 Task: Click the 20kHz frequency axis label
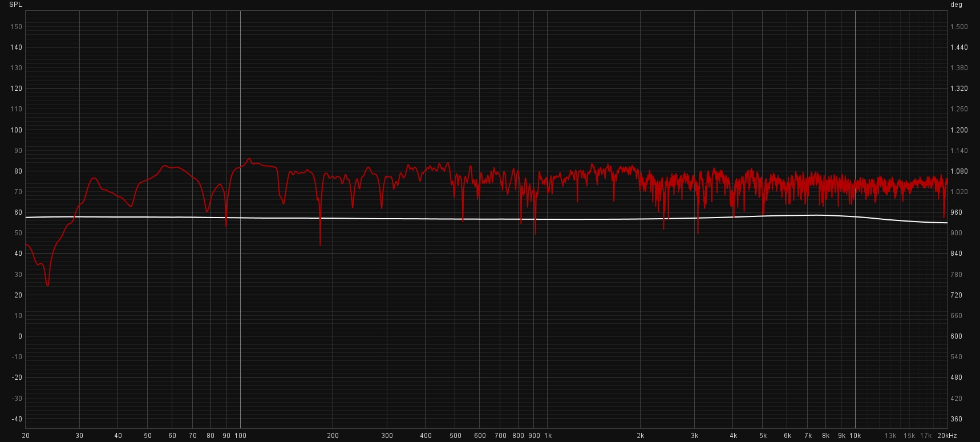click(x=947, y=436)
